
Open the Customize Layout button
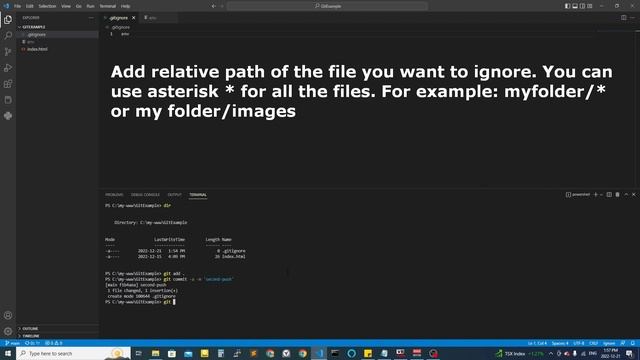pyautogui.click(x=590, y=6)
